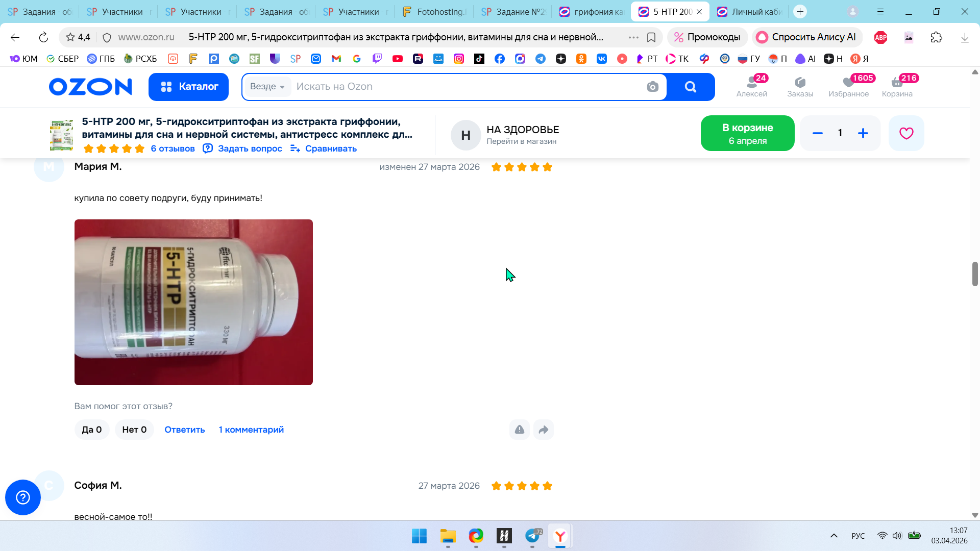Open Избранное favorites in header

(x=848, y=86)
